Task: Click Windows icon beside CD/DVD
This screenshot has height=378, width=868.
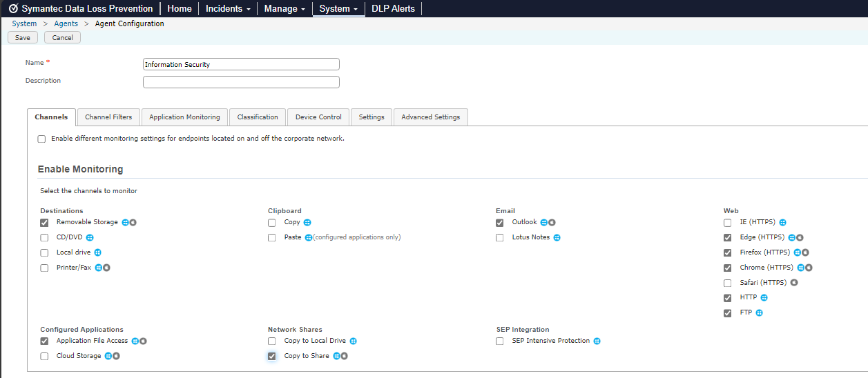Action: (90, 238)
